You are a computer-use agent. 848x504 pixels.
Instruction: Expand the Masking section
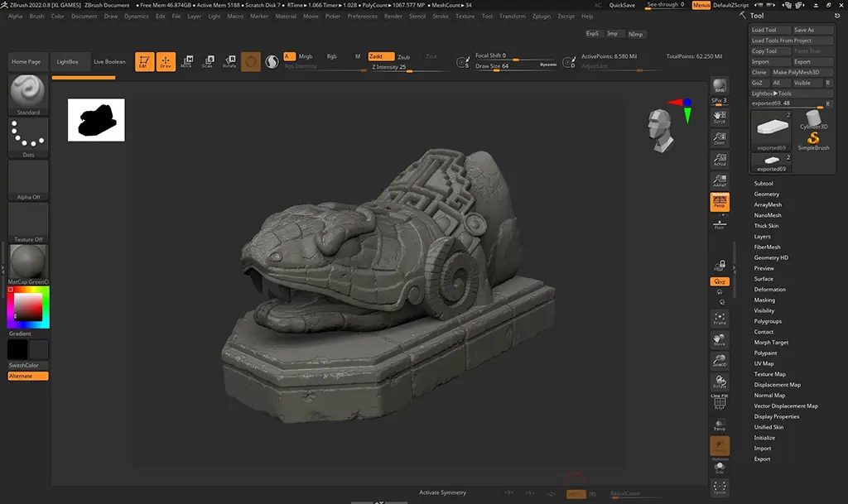764,300
